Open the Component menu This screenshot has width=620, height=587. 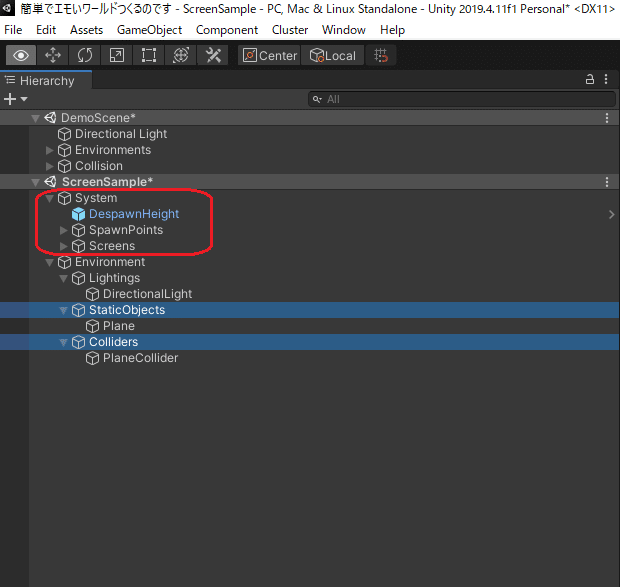point(227,30)
